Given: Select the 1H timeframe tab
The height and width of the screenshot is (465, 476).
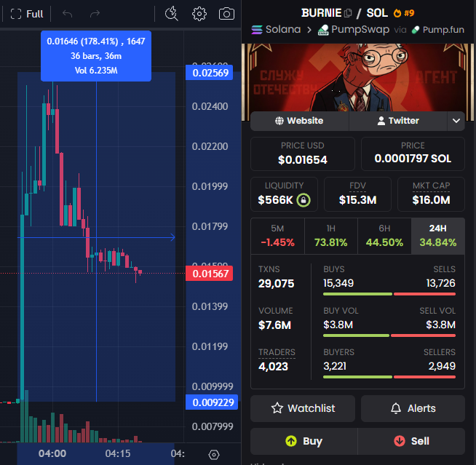Looking at the screenshot, I should pyautogui.click(x=331, y=236).
